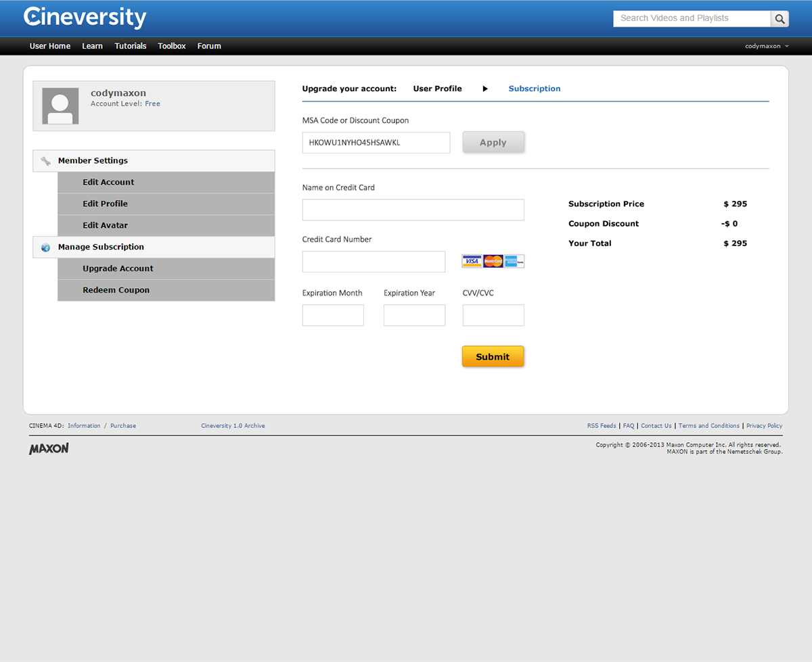
Task: Focus the Search Videos and Playlists field
Action: pyautogui.click(x=692, y=19)
